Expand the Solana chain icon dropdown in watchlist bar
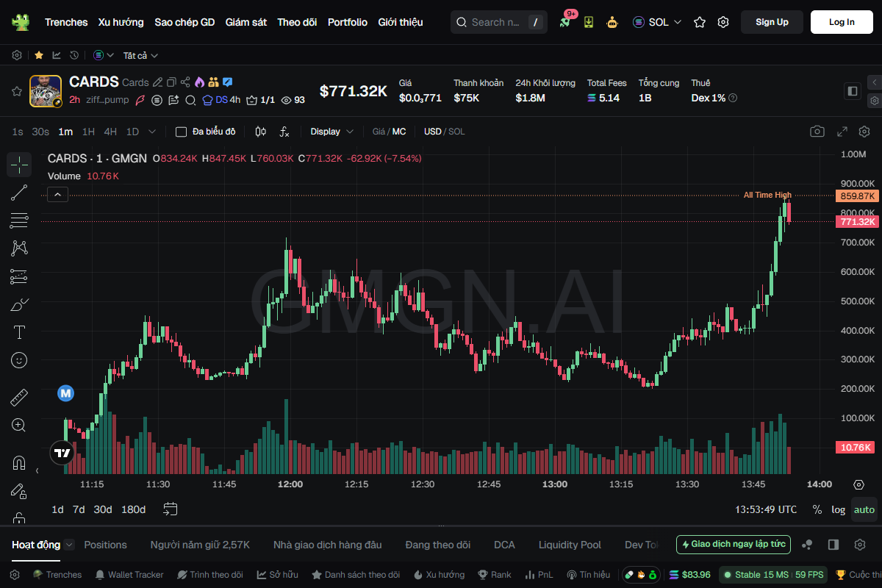Viewport: 882px width, 588px height. 104,55
